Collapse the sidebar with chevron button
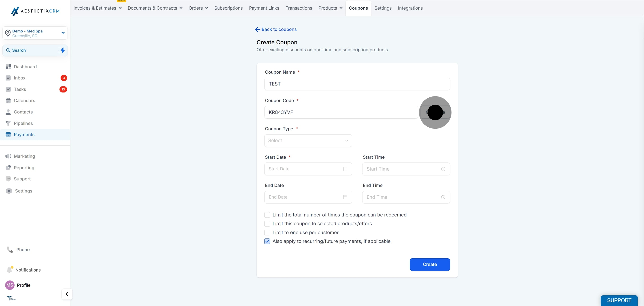644x306 pixels. [67, 294]
